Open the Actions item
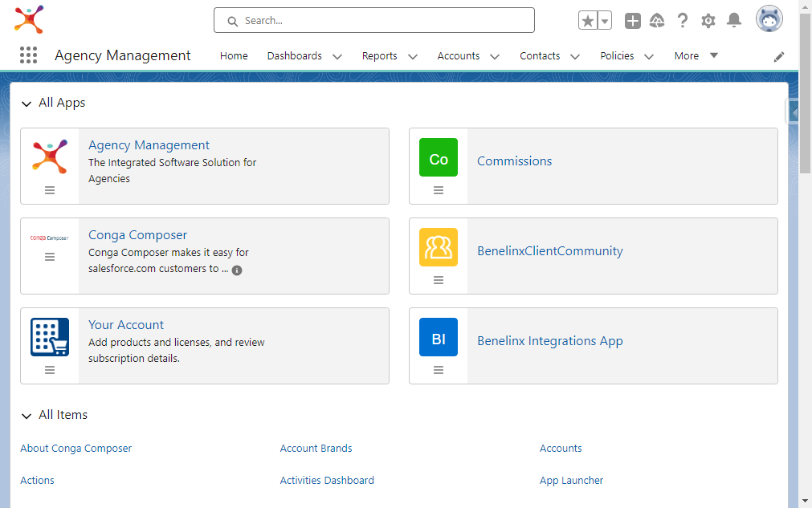This screenshot has height=508, width=812. pos(37,481)
